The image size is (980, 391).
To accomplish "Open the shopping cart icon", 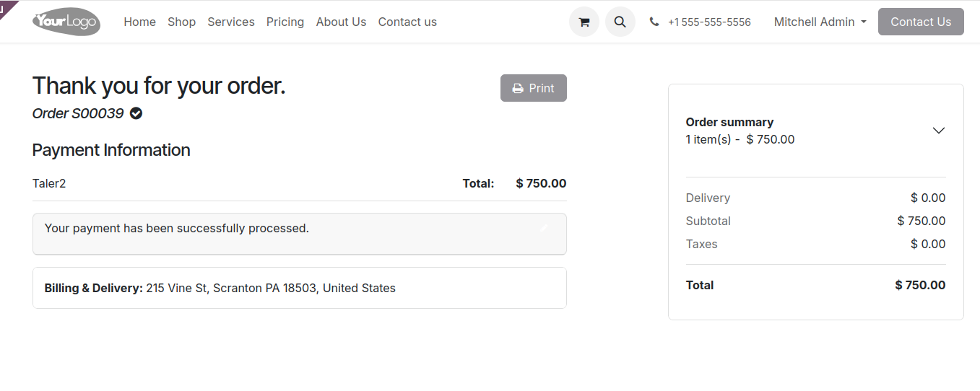I will [x=584, y=22].
